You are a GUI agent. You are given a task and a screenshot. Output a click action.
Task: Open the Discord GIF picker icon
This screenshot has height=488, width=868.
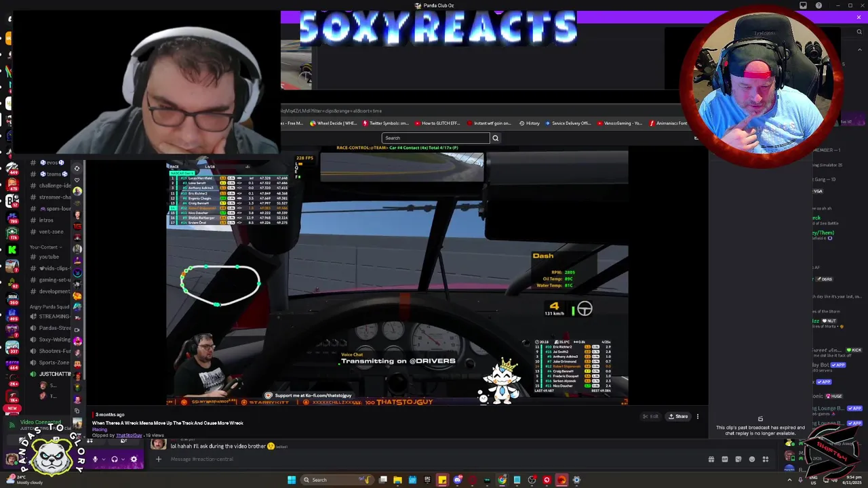pyautogui.click(x=725, y=460)
